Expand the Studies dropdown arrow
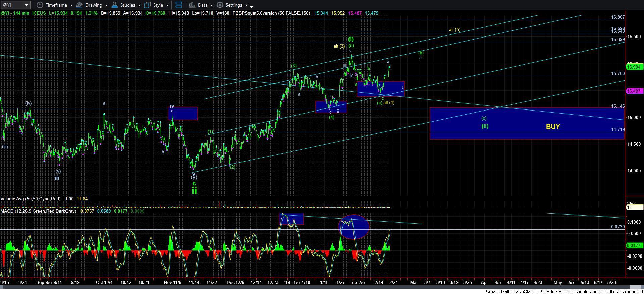 pos(139,5)
